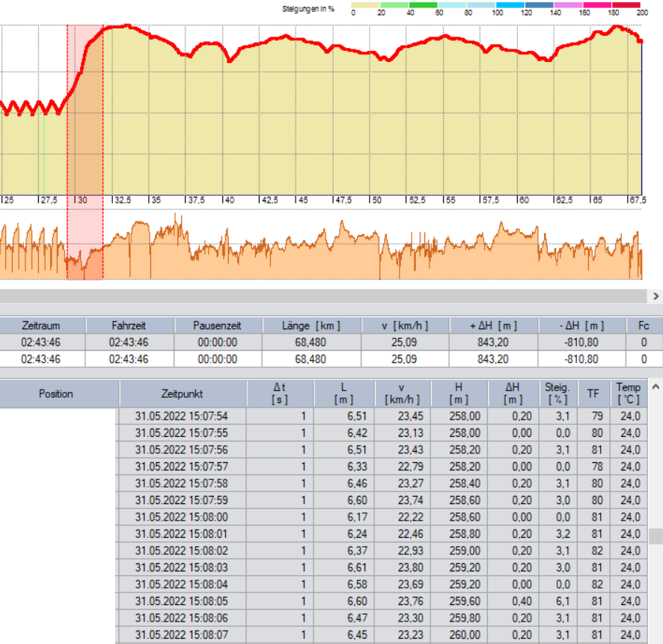Click the Temp [°C] column header
The image size is (663, 644).
pyautogui.click(x=629, y=393)
